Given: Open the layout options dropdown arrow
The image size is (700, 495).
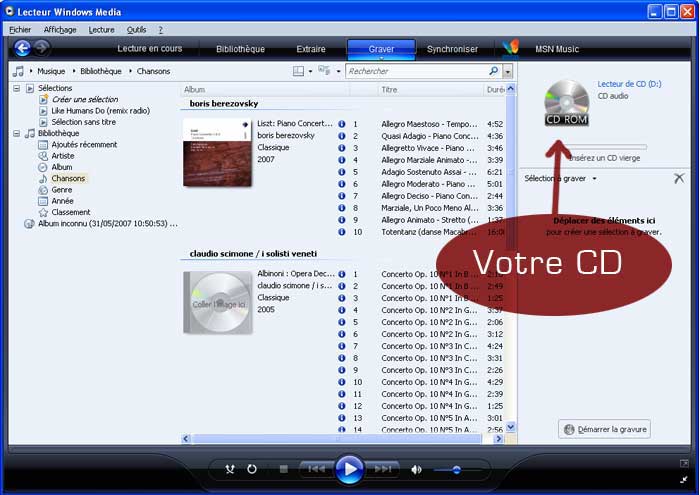Looking at the screenshot, I should click(x=310, y=72).
